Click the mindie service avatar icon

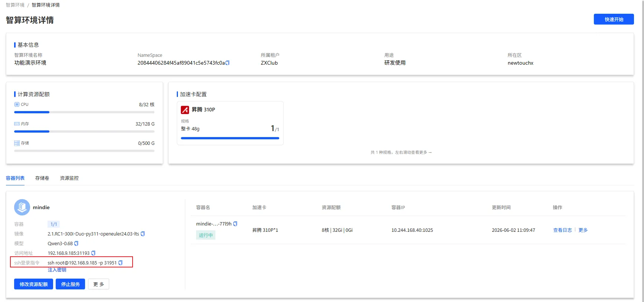(22, 207)
